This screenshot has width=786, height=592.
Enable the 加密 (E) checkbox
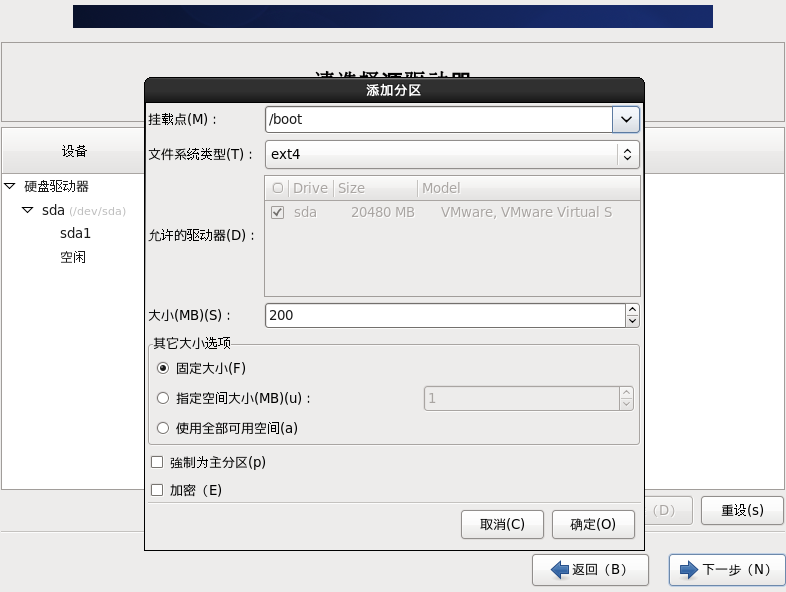click(x=157, y=490)
